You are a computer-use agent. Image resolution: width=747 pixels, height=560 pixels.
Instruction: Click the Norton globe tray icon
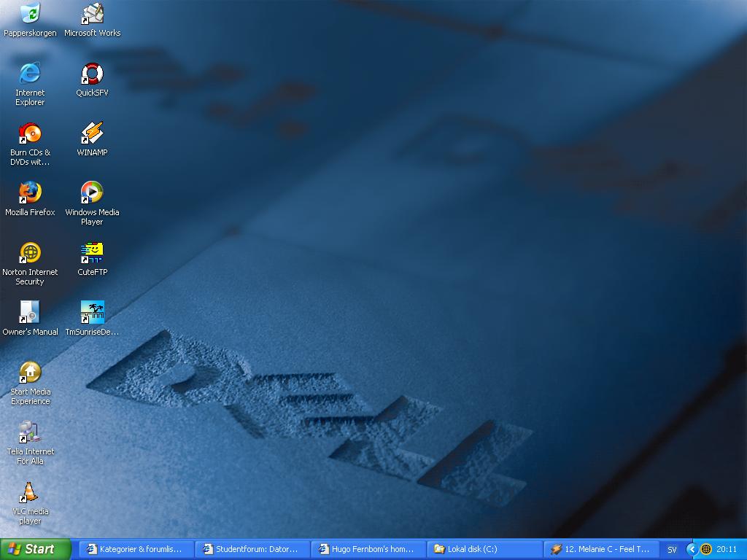point(706,549)
